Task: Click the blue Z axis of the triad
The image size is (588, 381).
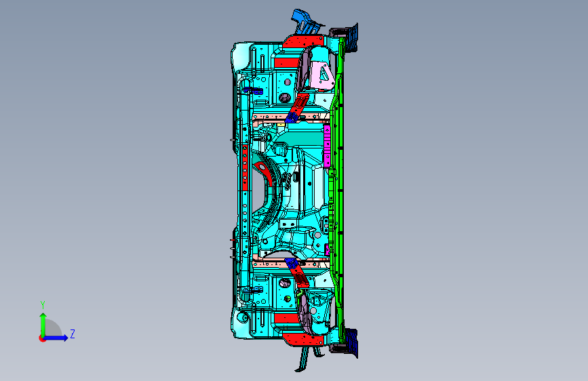Action: (56, 338)
